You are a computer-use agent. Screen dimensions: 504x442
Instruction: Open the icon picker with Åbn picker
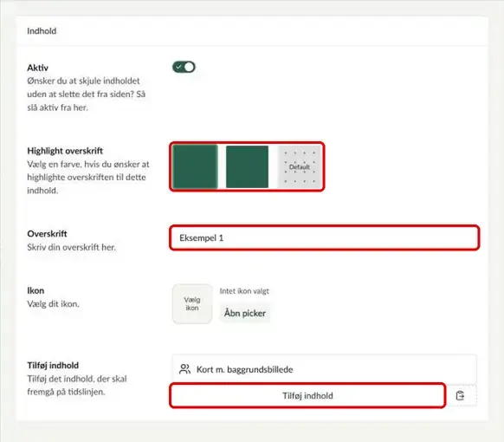click(245, 313)
